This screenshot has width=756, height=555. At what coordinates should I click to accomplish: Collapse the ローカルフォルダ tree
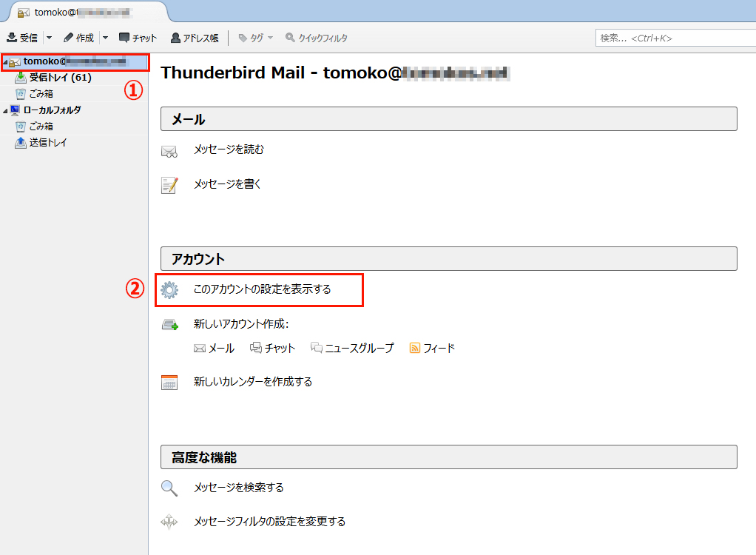pos(5,111)
